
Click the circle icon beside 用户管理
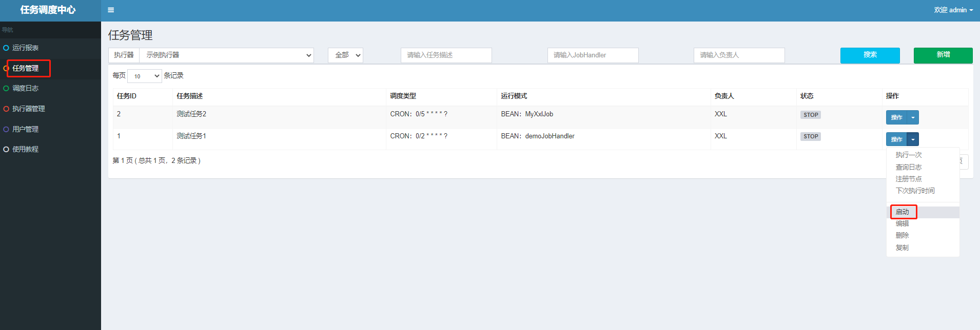pos(6,129)
